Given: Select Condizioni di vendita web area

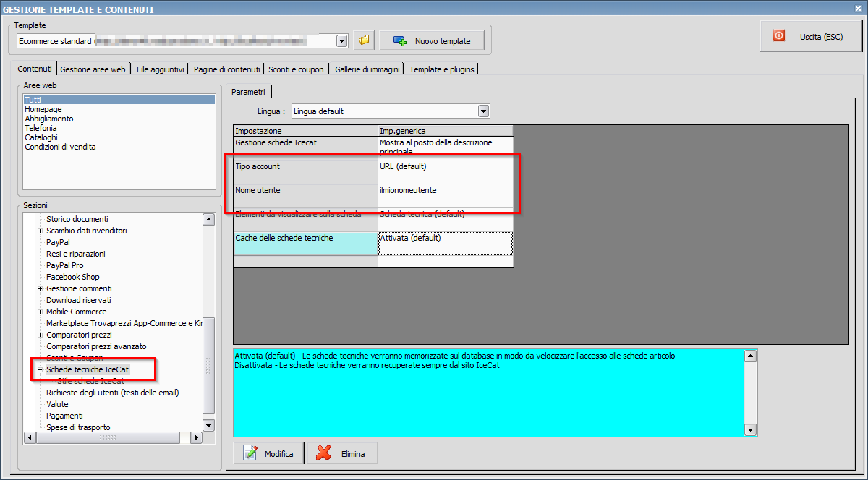Looking at the screenshot, I should click(60, 147).
